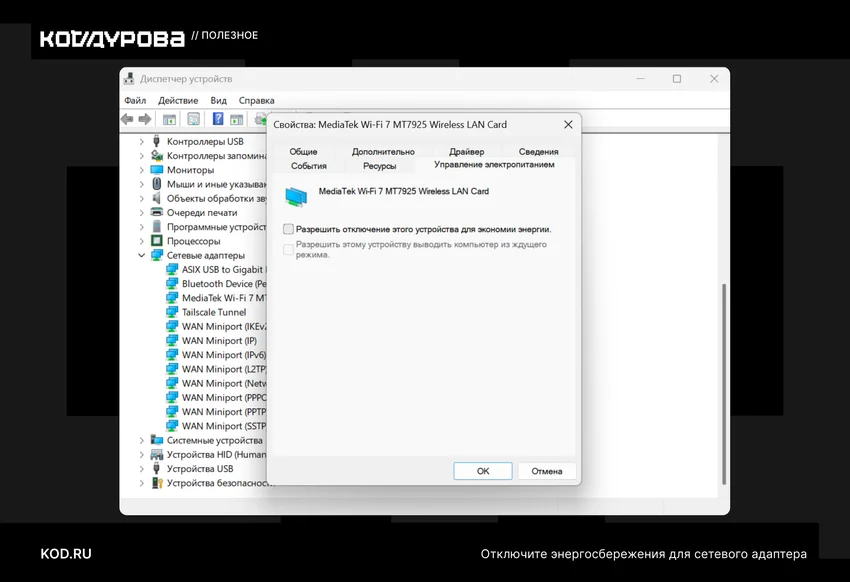The image size is (850, 582).
Task: Select the Управление электропитанием tab
Action: pyautogui.click(x=494, y=165)
